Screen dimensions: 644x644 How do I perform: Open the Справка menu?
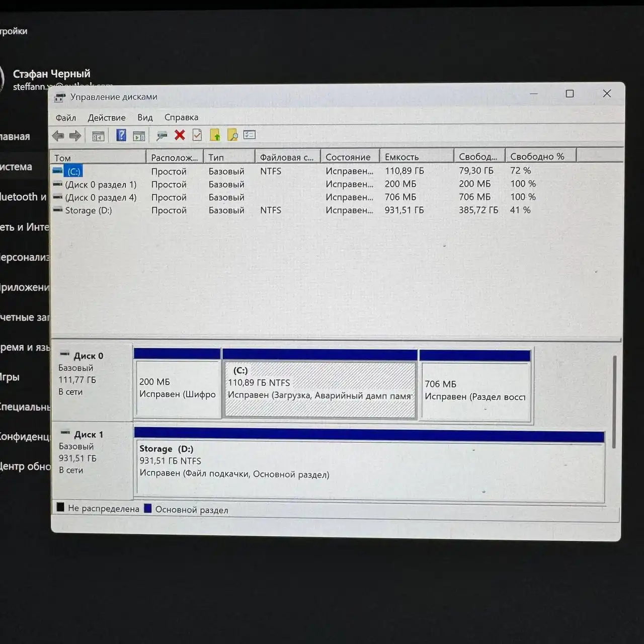181,117
